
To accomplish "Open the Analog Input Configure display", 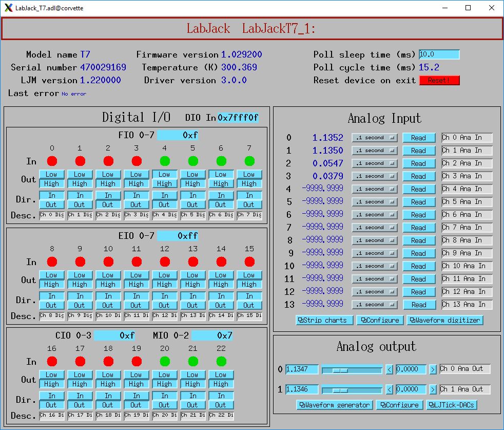I will (x=380, y=320).
